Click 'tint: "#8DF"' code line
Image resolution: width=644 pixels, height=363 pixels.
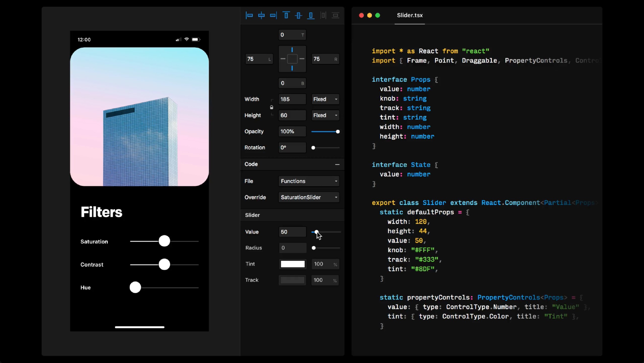click(413, 269)
